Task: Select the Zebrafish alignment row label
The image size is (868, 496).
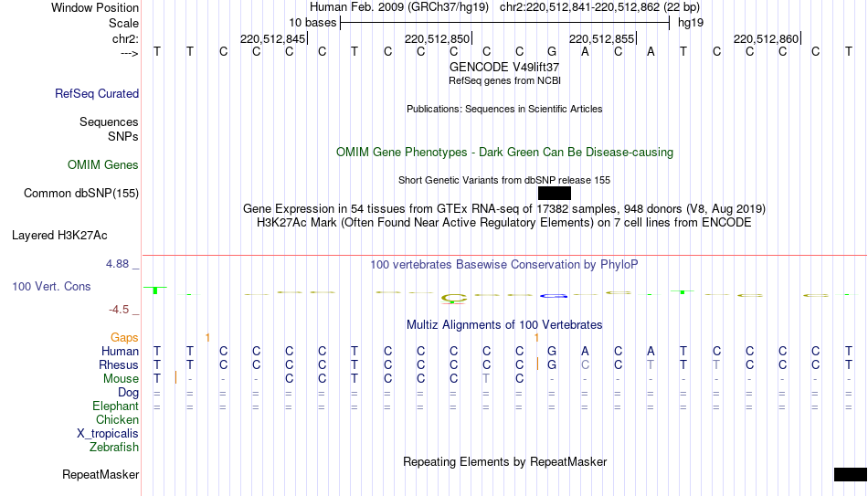Action: [x=114, y=448]
